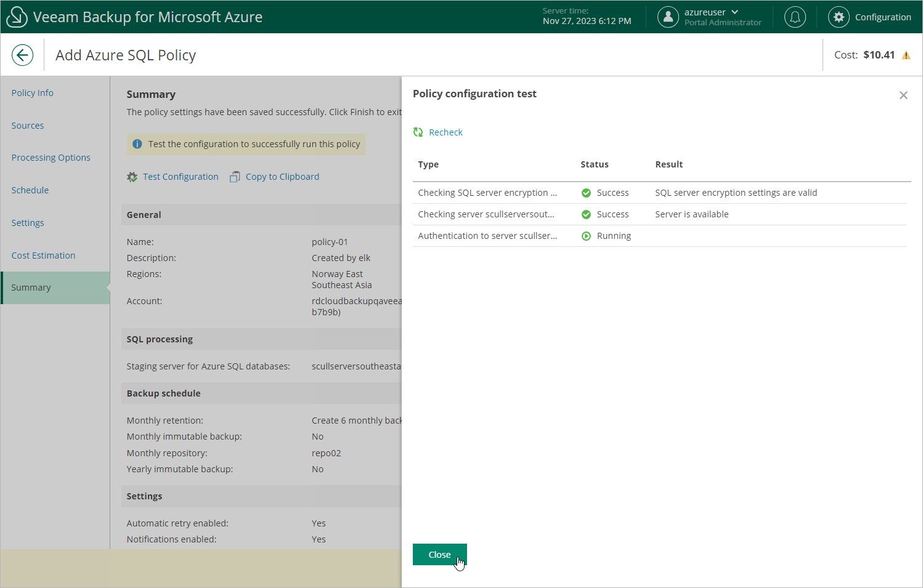This screenshot has width=923, height=588.
Task: Select 'Authentication to server scullser...' row text
Action: 487,236
